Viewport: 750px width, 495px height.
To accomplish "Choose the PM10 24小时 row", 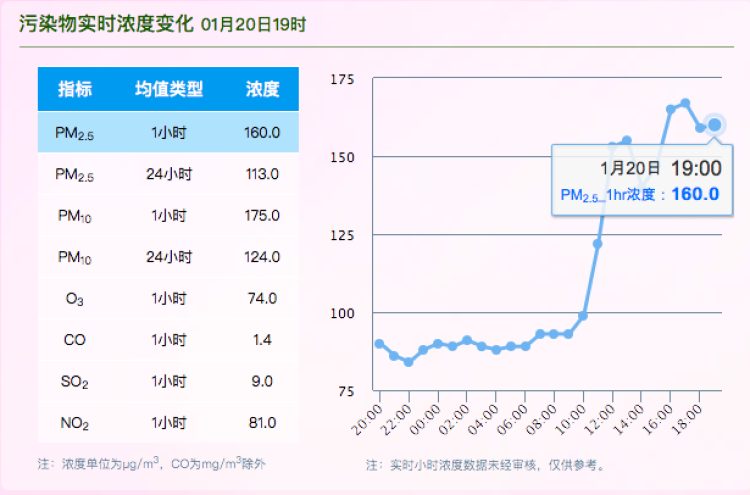I will point(168,257).
